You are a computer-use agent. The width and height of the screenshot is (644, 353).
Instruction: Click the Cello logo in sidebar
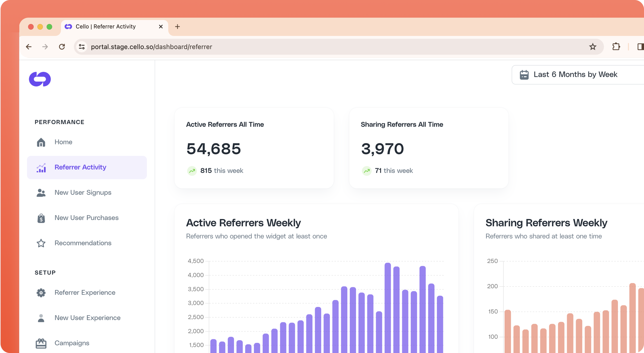[40, 79]
